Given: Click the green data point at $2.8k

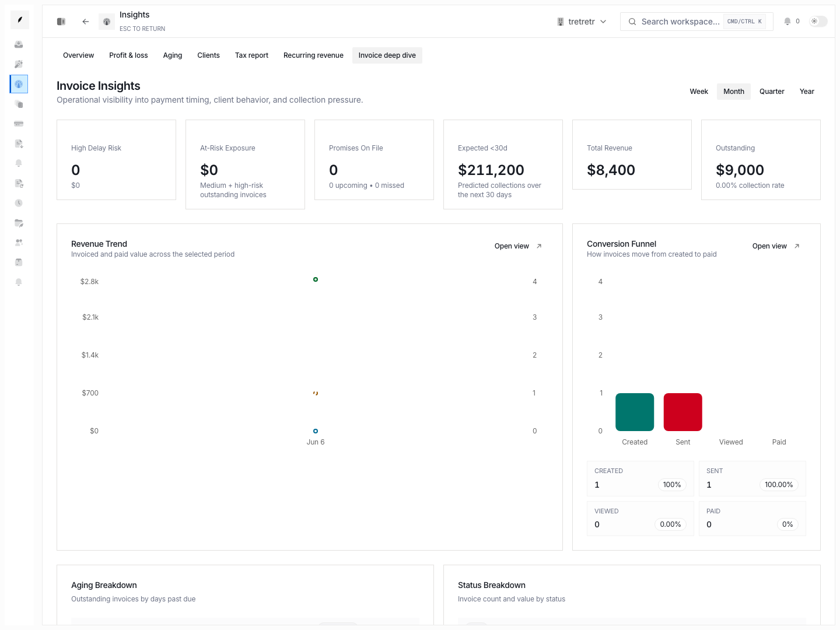Looking at the screenshot, I should [x=316, y=279].
